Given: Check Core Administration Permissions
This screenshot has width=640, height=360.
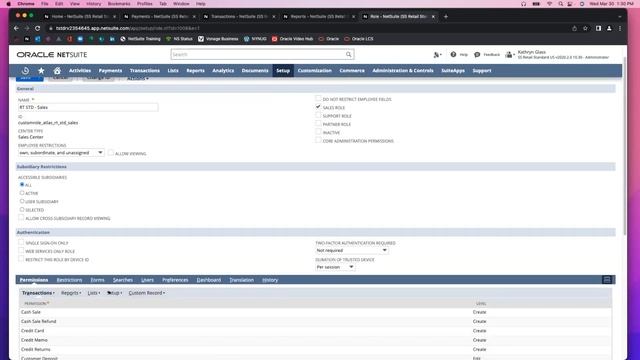Looking at the screenshot, I should pyautogui.click(x=318, y=140).
